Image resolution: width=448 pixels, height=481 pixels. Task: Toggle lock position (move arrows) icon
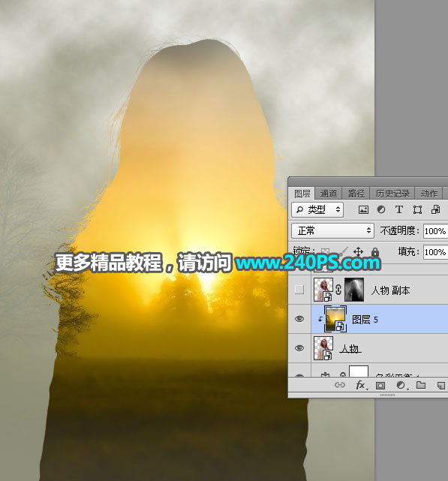[358, 252]
